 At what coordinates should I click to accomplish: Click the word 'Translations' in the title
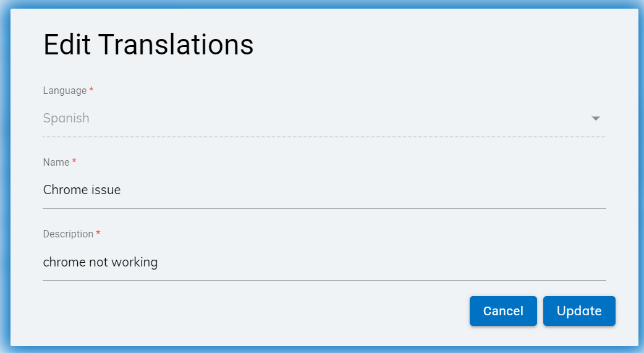176,45
